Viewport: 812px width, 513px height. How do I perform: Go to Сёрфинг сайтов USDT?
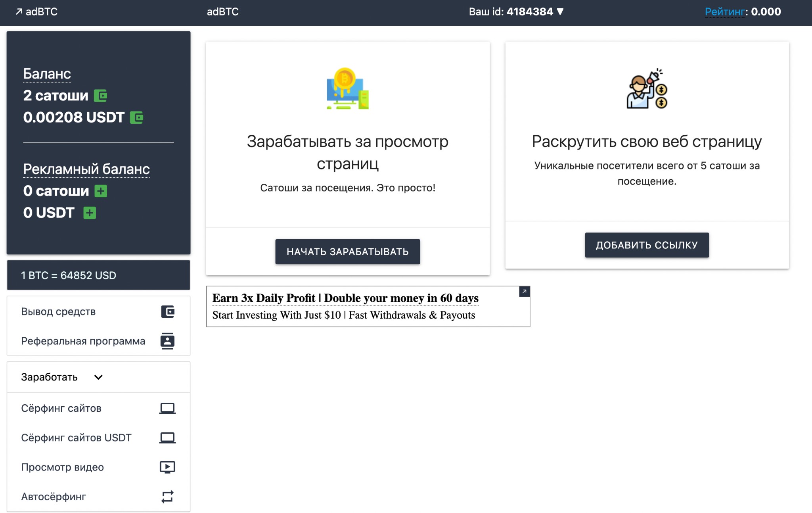pyautogui.click(x=98, y=438)
